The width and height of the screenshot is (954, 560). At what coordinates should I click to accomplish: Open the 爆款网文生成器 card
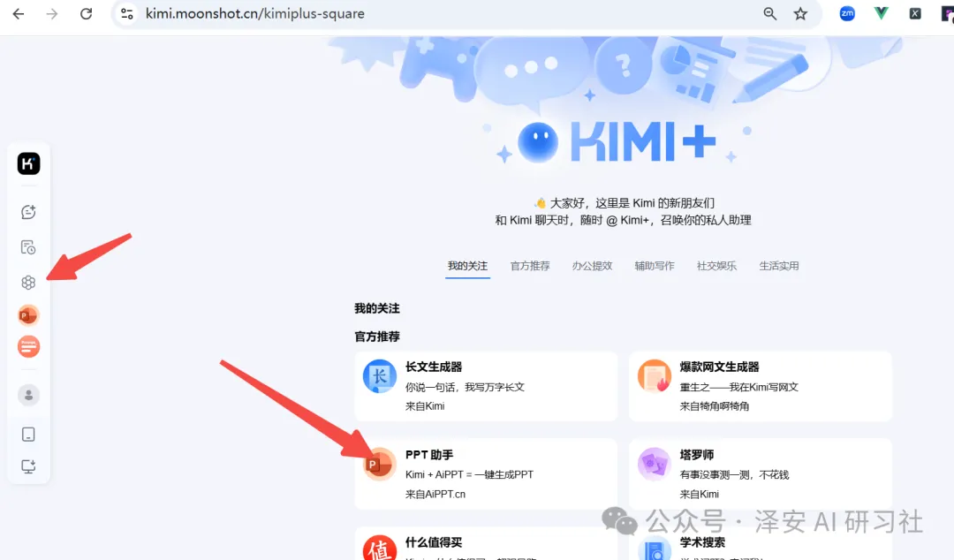point(761,386)
